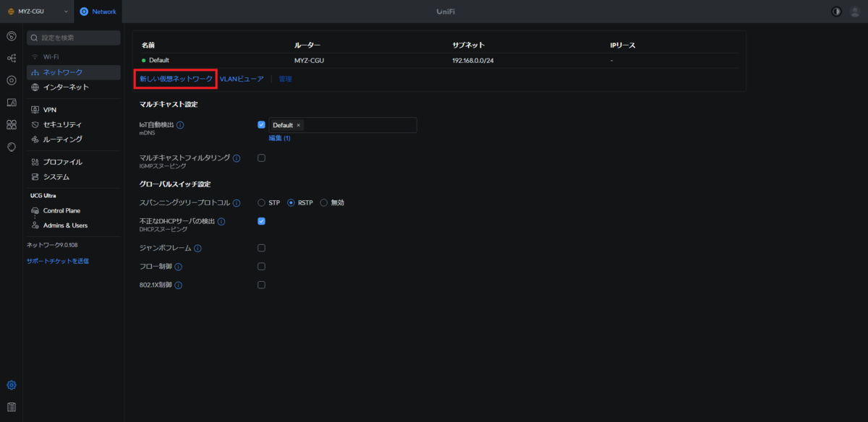
Task: Open the user account avatar icon
Action: (855, 12)
